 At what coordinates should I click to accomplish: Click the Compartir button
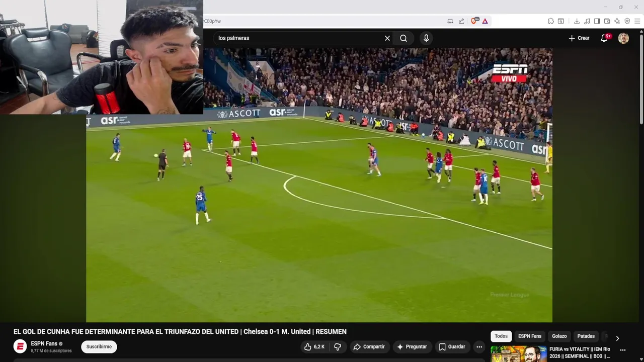coord(369,347)
